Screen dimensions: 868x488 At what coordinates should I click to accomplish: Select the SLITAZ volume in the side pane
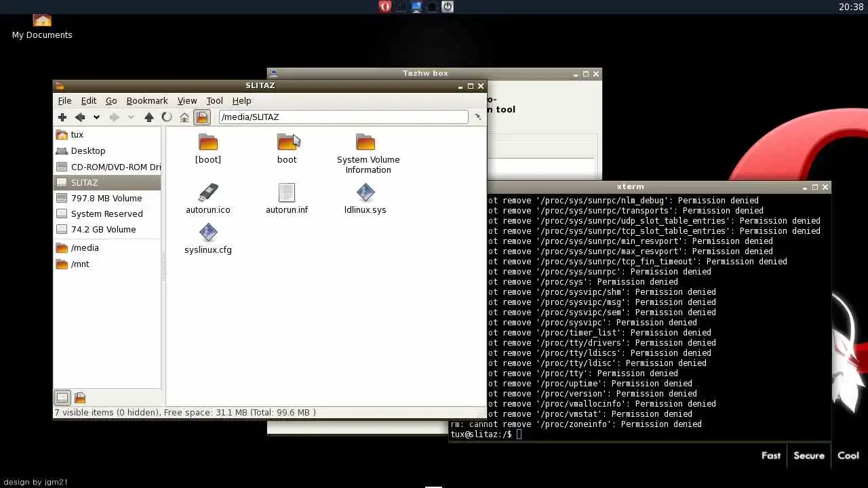(x=107, y=182)
